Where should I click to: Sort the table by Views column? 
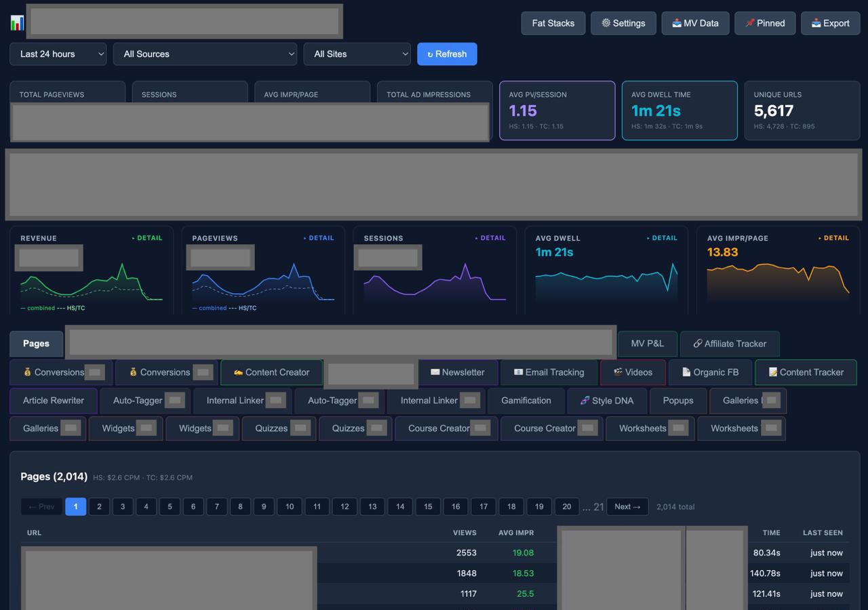pyautogui.click(x=465, y=533)
